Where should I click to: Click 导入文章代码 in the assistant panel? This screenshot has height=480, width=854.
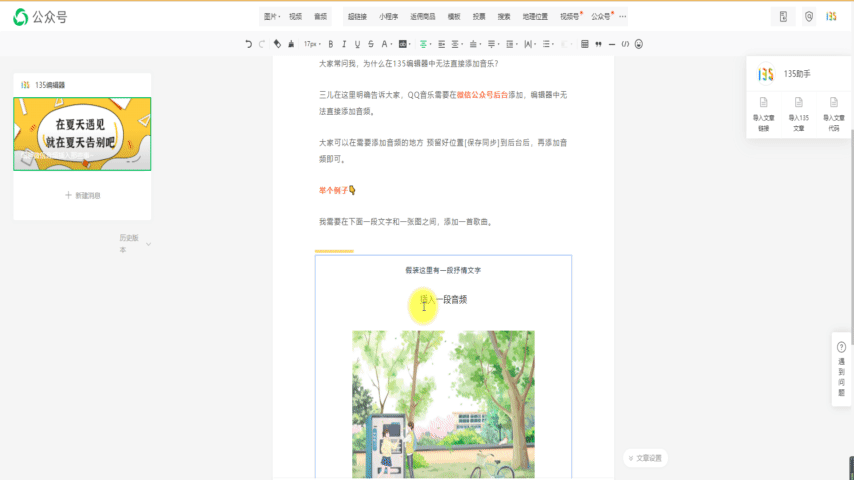834,114
